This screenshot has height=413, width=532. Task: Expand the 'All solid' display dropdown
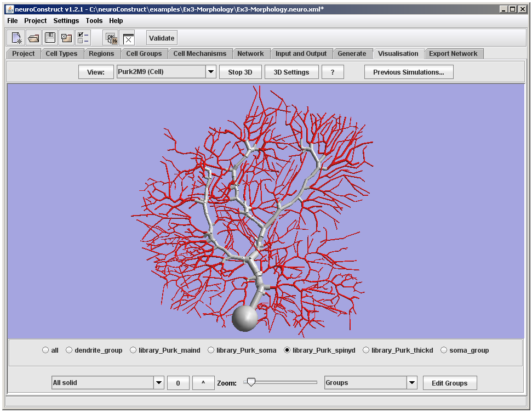point(158,383)
